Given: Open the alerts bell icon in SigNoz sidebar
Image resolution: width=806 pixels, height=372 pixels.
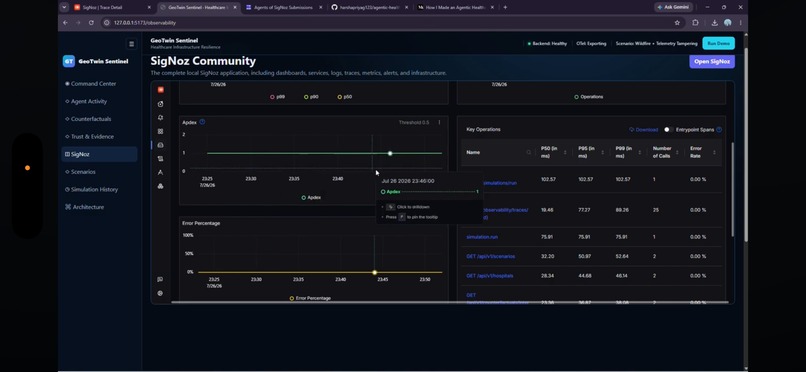Looking at the screenshot, I should pos(160,118).
